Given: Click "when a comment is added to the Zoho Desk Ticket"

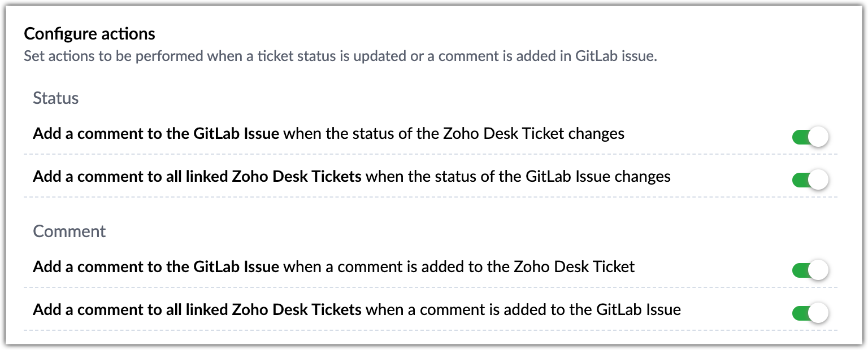Looking at the screenshot, I should coord(459,266).
